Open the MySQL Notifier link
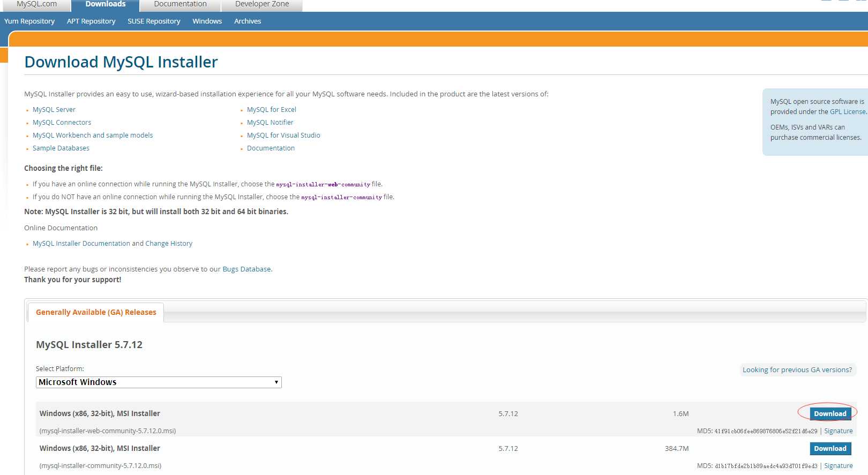The width and height of the screenshot is (868, 475). (x=270, y=123)
